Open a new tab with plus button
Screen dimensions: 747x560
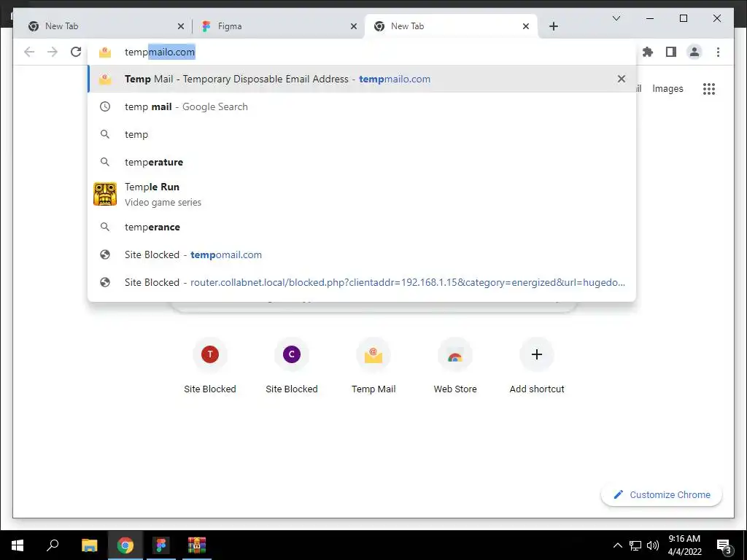[x=553, y=26]
